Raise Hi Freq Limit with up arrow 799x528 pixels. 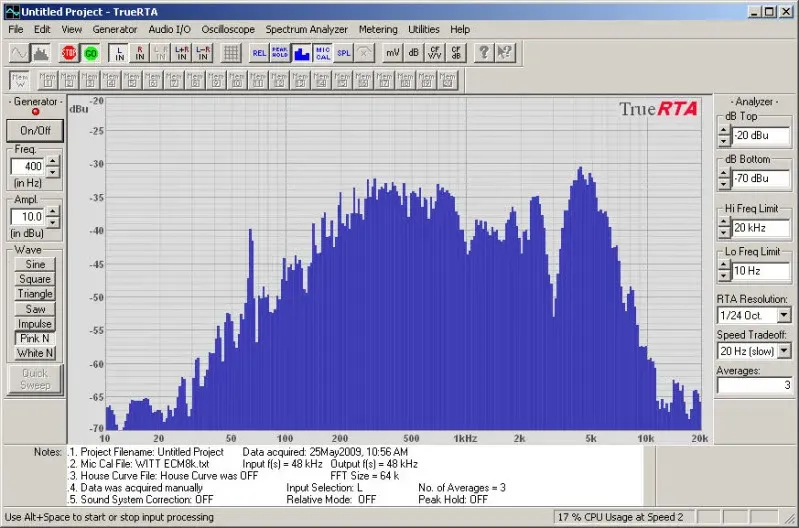click(x=724, y=223)
